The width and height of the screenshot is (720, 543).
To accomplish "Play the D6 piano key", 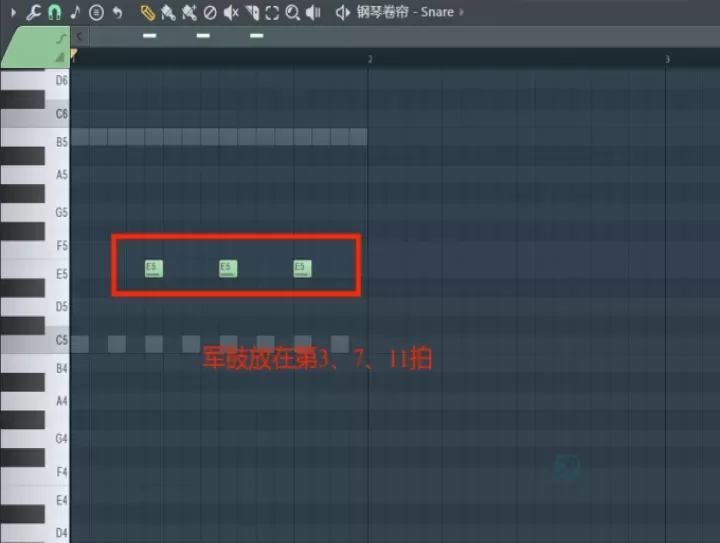I will pos(57,81).
